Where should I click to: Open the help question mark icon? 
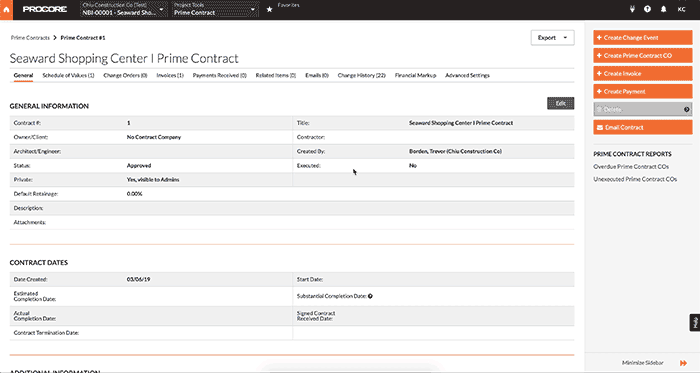tap(647, 9)
